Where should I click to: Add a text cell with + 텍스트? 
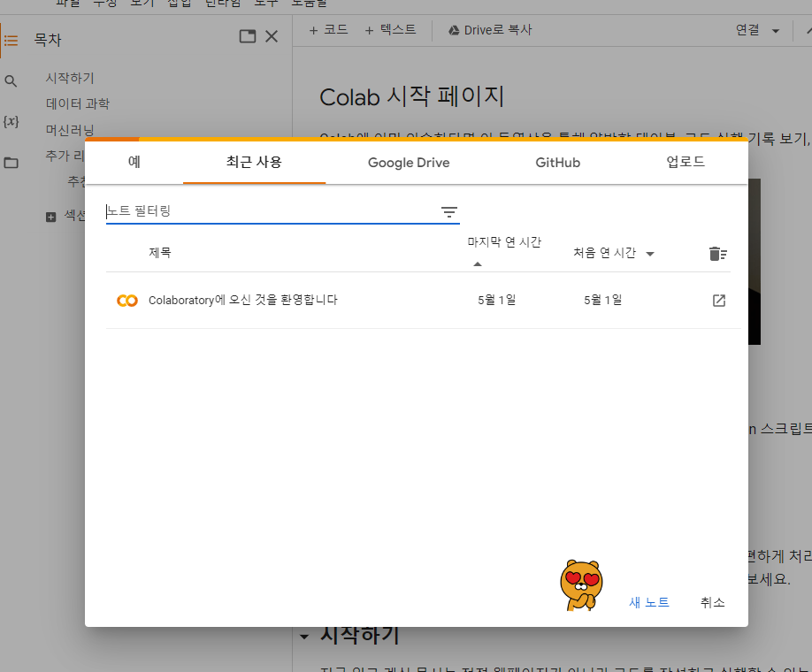(x=390, y=30)
